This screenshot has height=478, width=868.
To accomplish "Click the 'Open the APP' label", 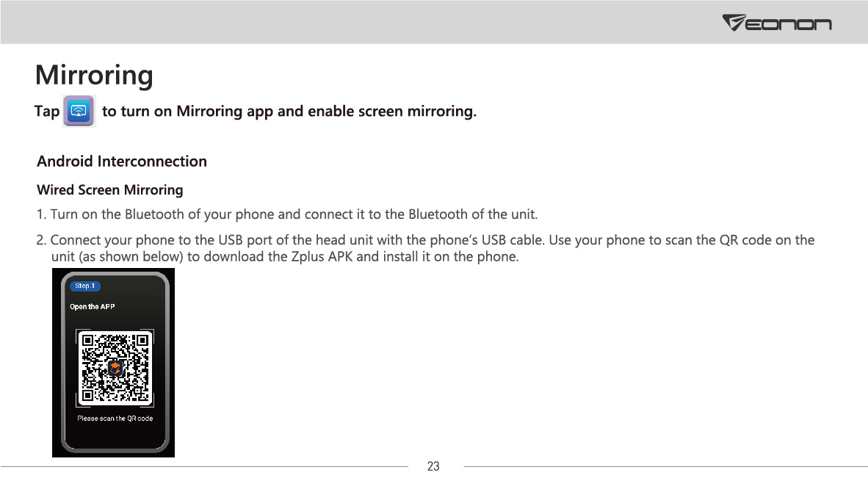I will pos(93,306).
